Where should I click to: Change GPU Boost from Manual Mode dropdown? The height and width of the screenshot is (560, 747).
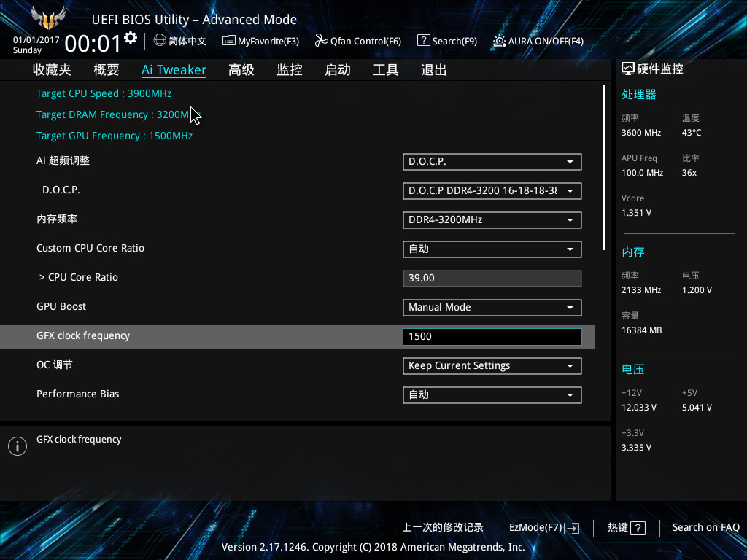[492, 307]
